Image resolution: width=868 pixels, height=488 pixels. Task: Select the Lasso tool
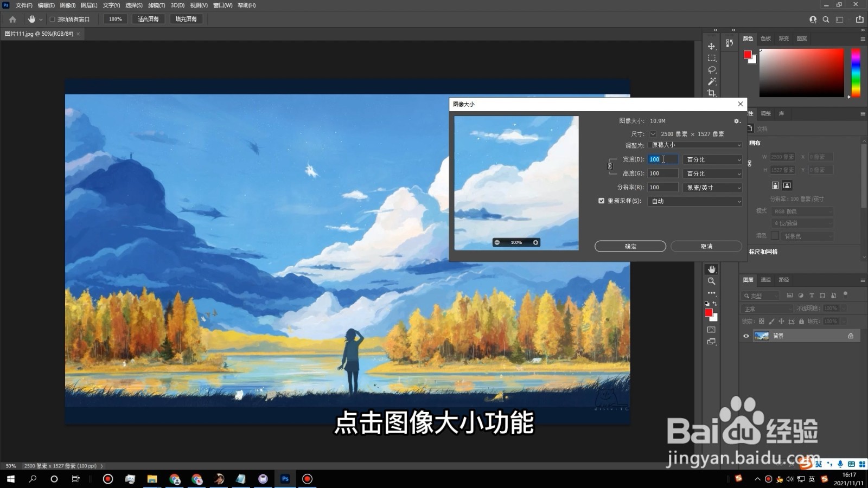(712, 70)
